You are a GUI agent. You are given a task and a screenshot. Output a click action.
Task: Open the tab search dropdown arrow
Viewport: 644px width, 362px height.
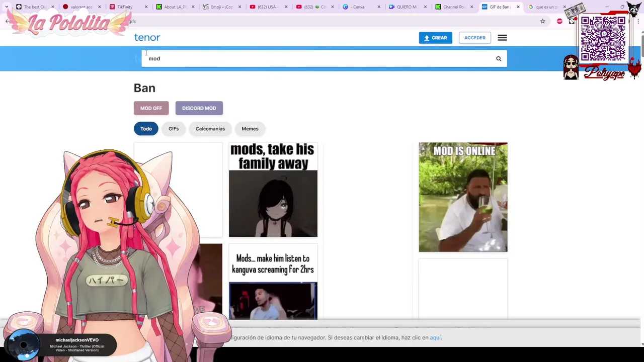[7, 7]
